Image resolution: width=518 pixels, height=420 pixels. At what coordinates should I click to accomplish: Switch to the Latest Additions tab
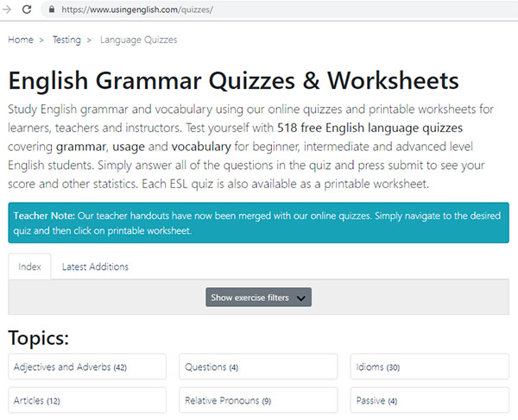(95, 266)
